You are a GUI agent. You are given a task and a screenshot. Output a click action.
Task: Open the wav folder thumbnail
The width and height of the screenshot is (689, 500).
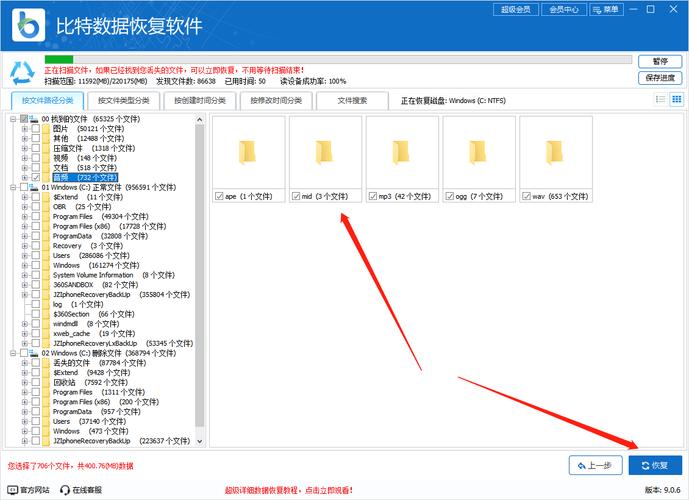555,152
